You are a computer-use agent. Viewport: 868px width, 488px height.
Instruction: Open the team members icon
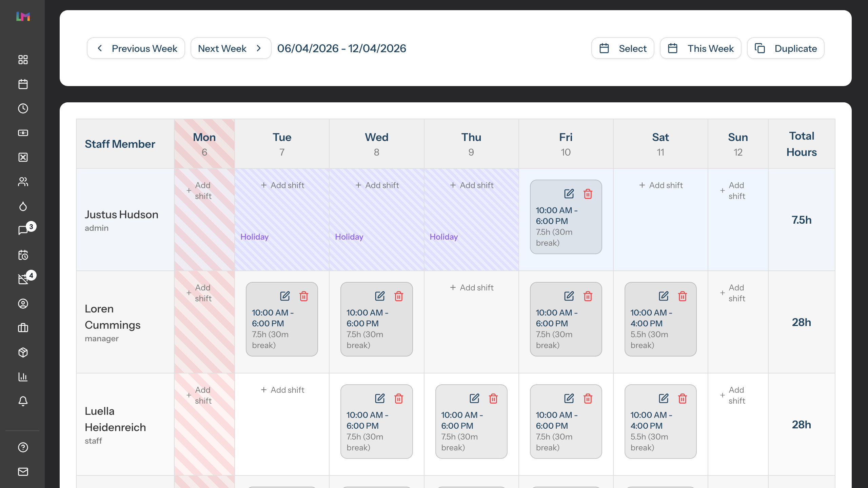pos(23,182)
